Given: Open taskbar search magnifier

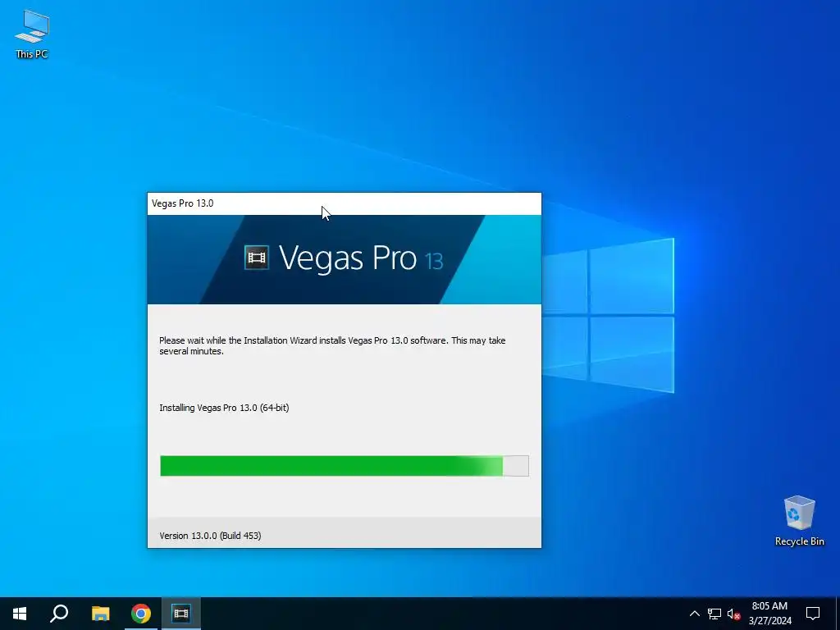Looking at the screenshot, I should pyautogui.click(x=59, y=614).
